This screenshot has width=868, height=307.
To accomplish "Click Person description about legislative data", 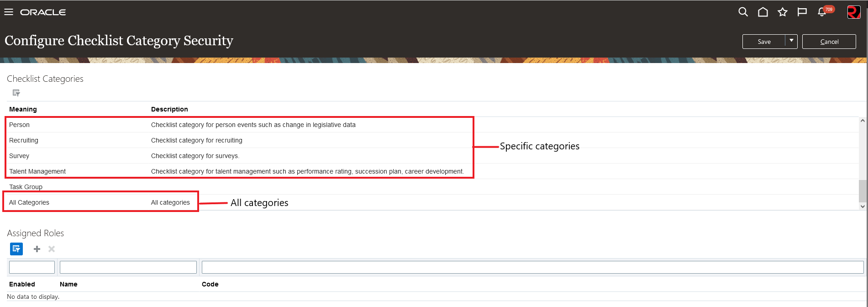I will (x=253, y=125).
